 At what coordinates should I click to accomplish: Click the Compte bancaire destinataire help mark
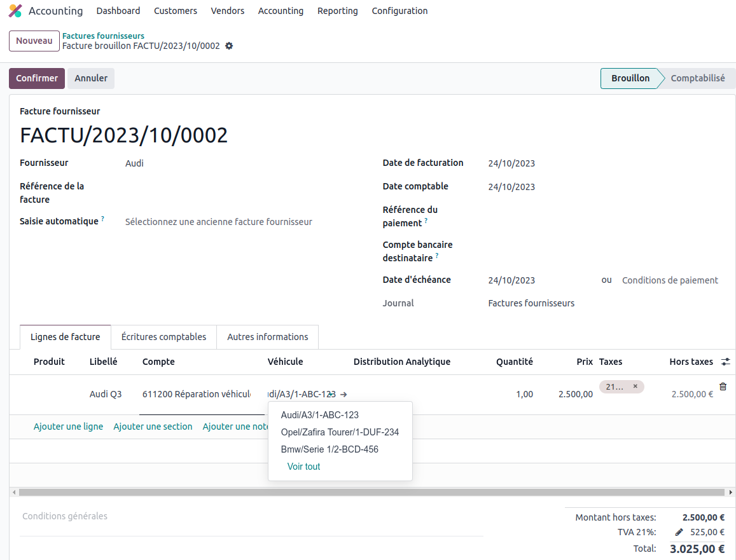coord(437,256)
